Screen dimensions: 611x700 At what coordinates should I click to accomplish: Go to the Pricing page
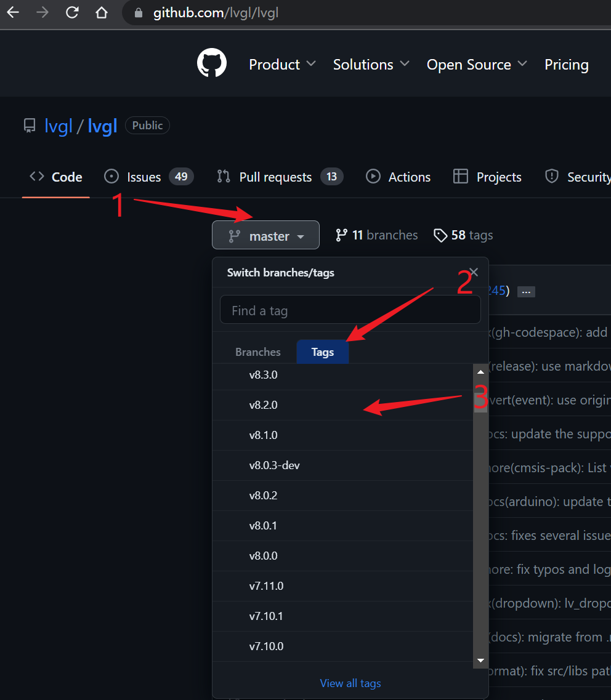tap(566, 65)
